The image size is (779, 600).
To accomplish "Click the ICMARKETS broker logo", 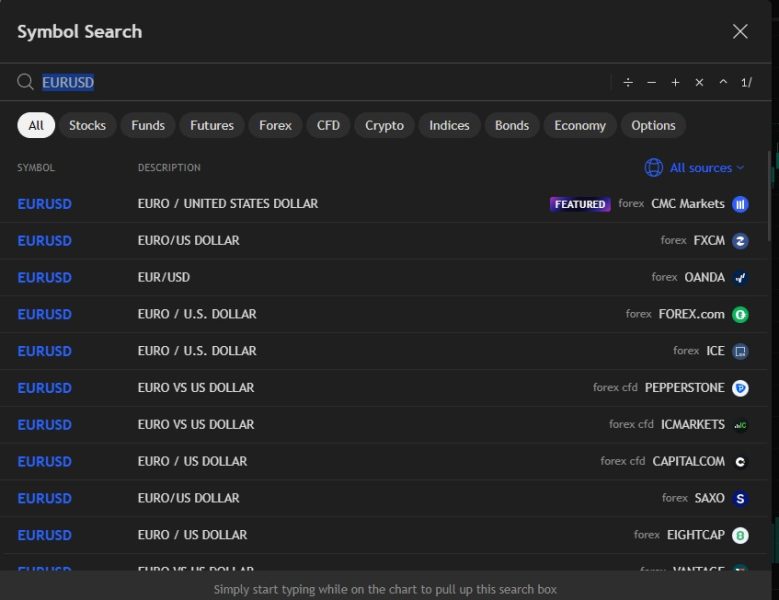I will point(740,425).
